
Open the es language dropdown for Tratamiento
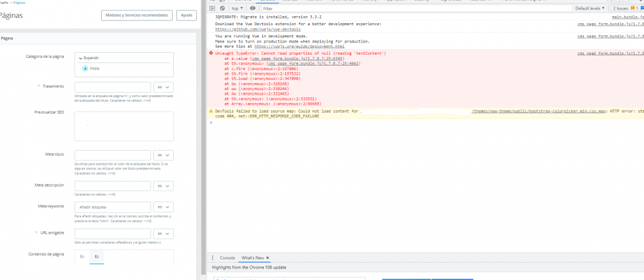click(x=164, y=87)
